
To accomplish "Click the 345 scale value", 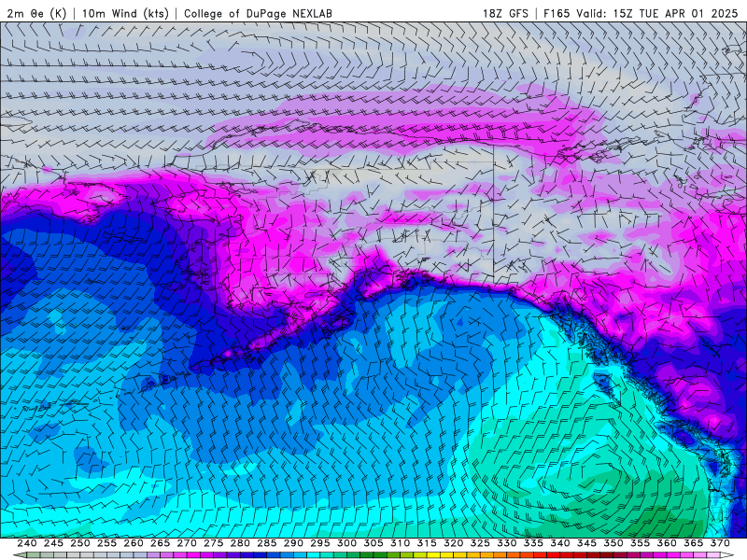I will point(587,543).
